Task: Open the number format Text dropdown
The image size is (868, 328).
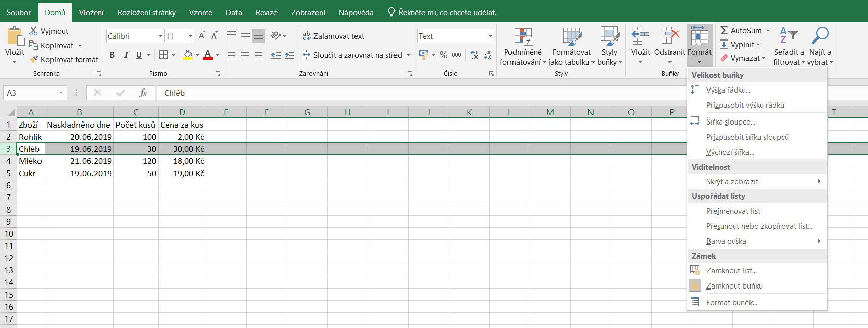Action: click(x=490, y=36)
